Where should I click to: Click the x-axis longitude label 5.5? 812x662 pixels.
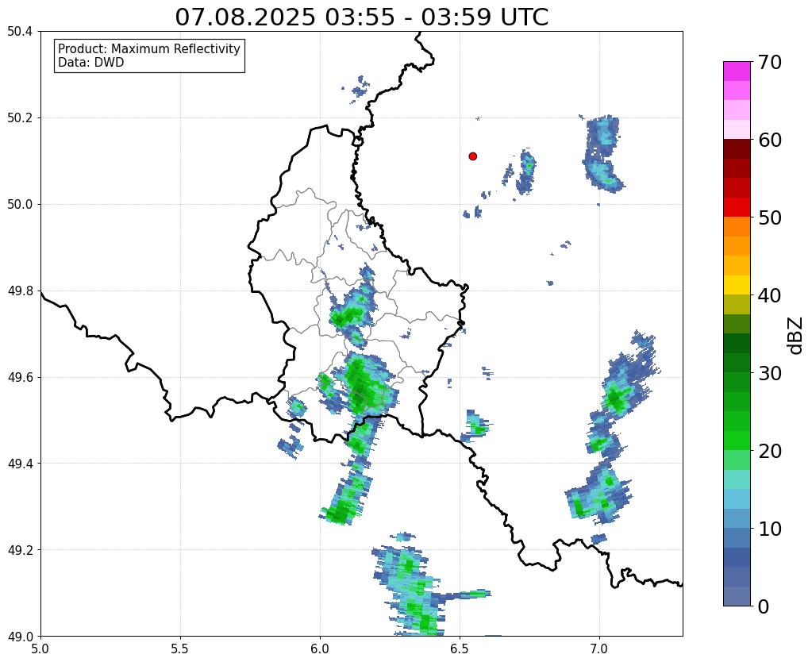pyautogui.click(x=180, y=648)
